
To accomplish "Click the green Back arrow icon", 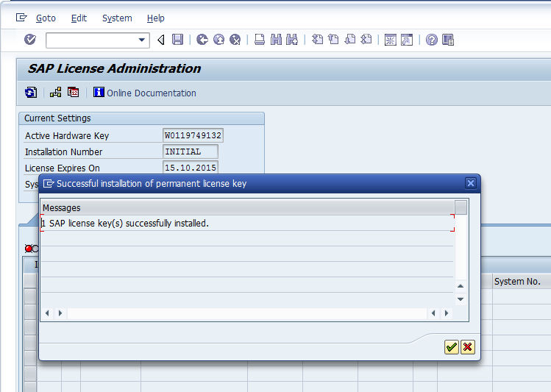I will [x=202, y=40].
